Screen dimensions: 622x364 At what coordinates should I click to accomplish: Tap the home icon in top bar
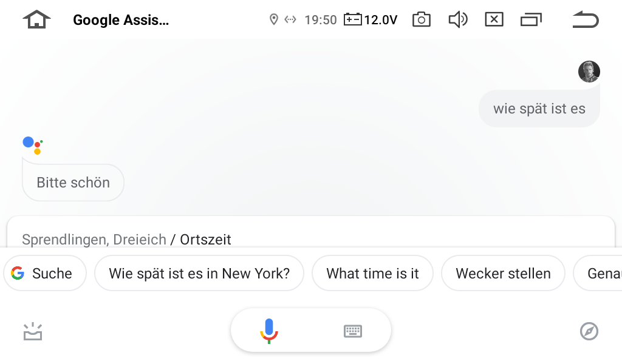pyautogui.click(x=36, y=19)
